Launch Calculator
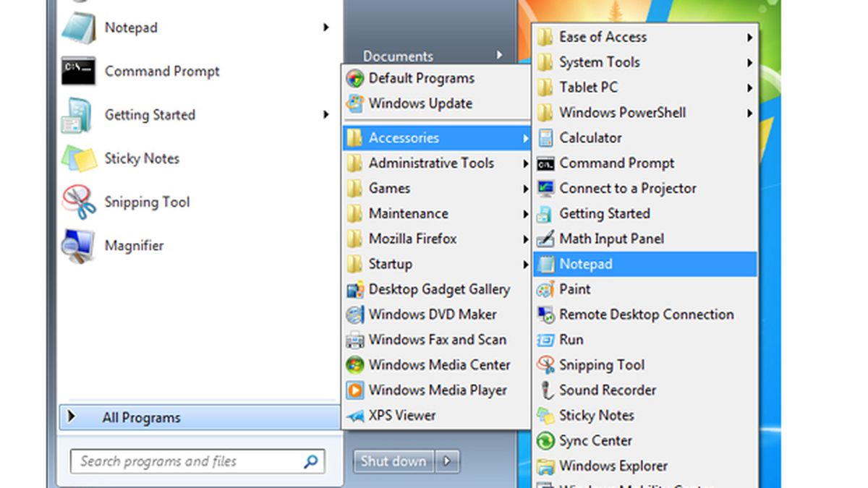This screenshot has width=868, height=488. click(590, 137)
